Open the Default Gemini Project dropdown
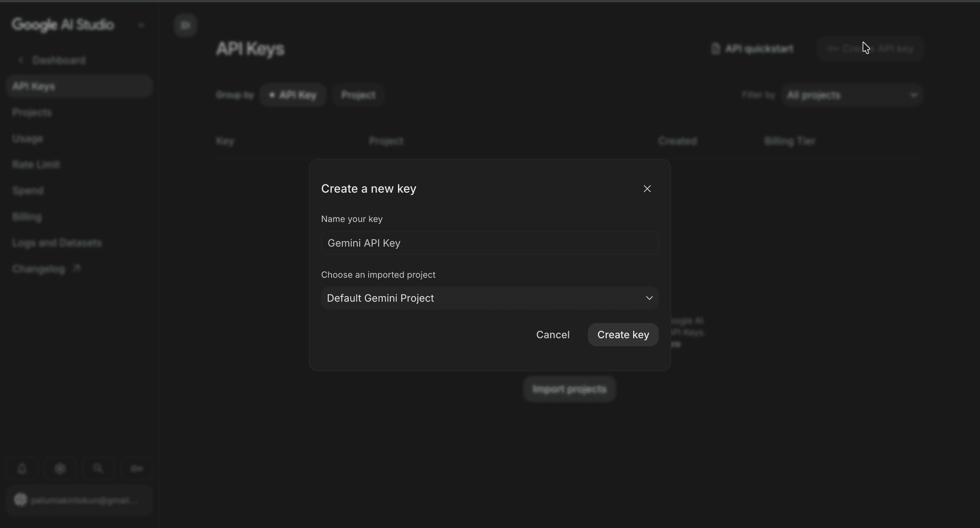 490,298
